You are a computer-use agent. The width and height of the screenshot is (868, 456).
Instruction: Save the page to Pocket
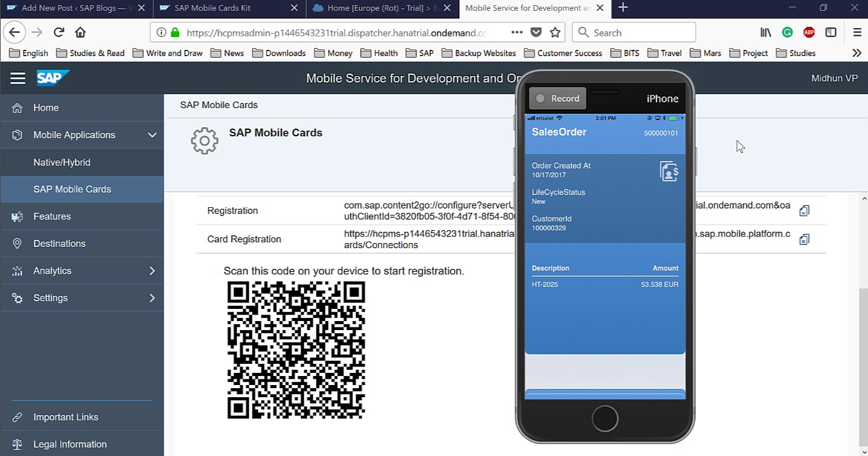536,33
